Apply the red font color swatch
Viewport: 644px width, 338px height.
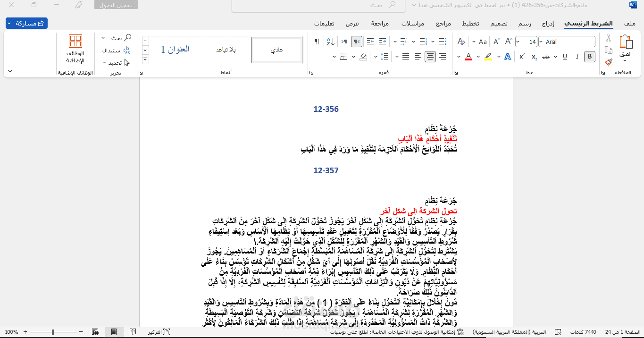click(468, 57)
